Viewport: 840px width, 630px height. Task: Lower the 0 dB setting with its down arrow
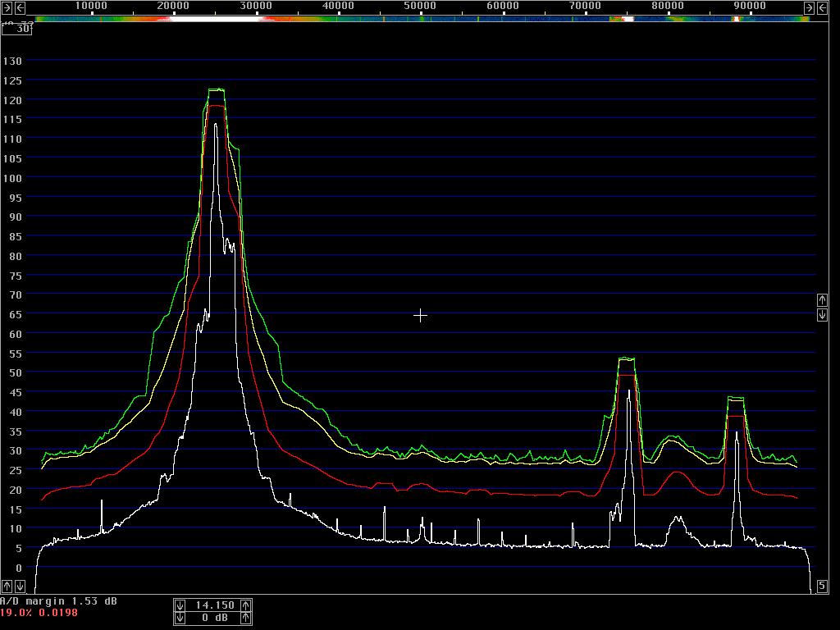tap(180, 619)
